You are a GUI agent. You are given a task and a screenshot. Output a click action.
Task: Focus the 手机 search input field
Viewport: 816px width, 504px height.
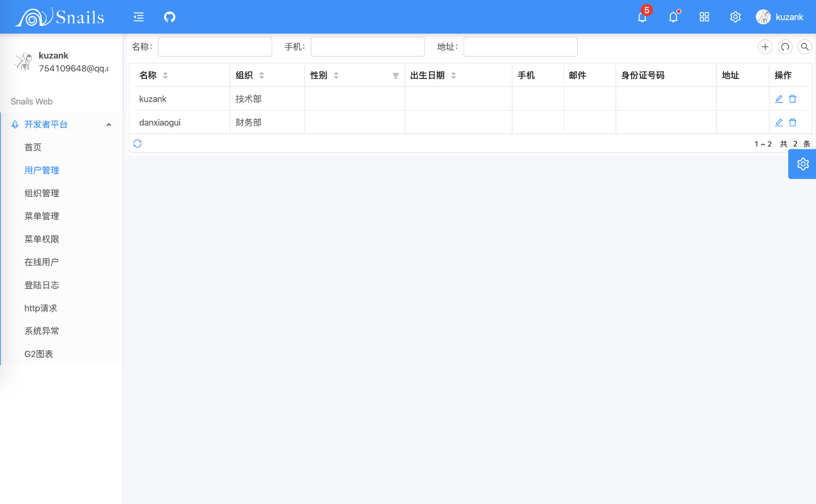[x=367, y=47]
